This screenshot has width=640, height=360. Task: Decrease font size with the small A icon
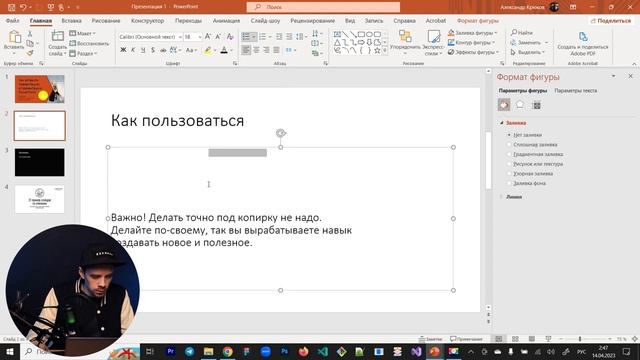click(218, 37)
